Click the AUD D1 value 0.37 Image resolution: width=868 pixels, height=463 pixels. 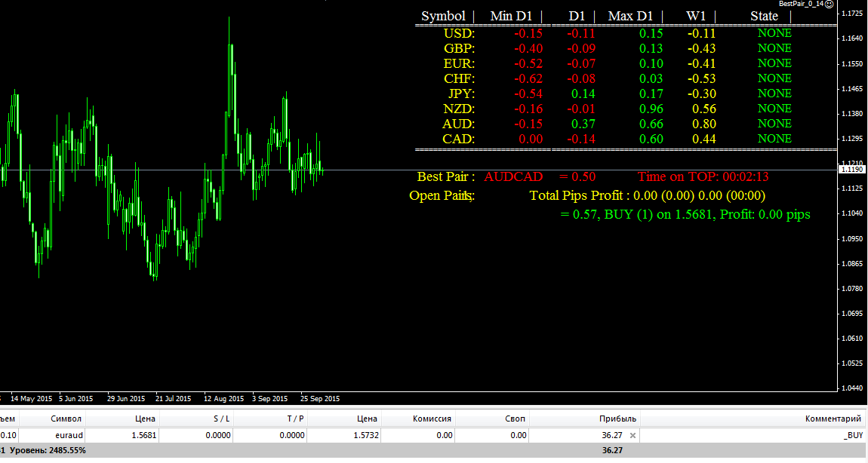tap(583, 124)
